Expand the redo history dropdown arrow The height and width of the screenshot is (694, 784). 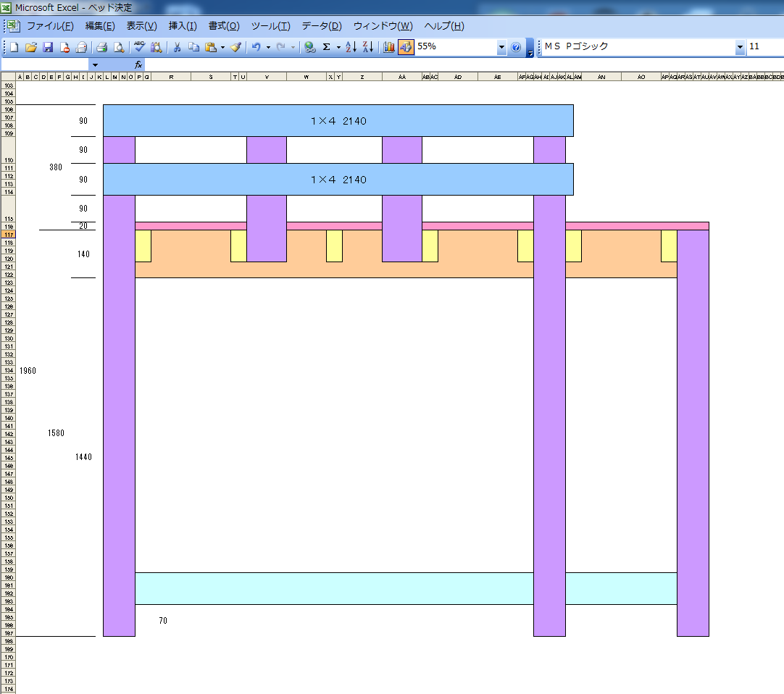click(x=293, y=48)
